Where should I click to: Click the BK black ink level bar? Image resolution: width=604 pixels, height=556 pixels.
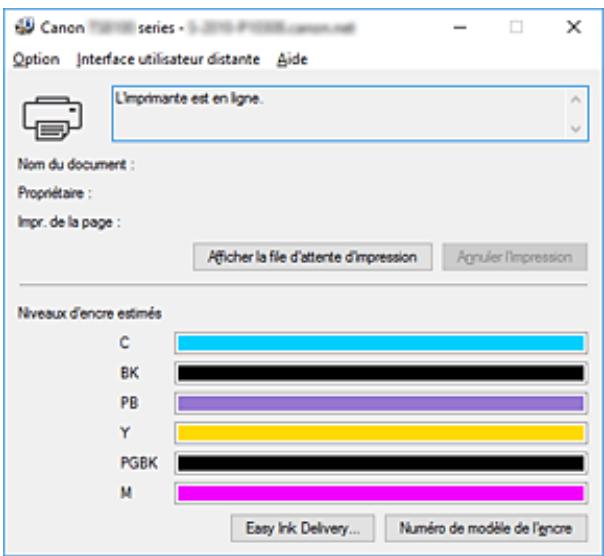point(381,373)
